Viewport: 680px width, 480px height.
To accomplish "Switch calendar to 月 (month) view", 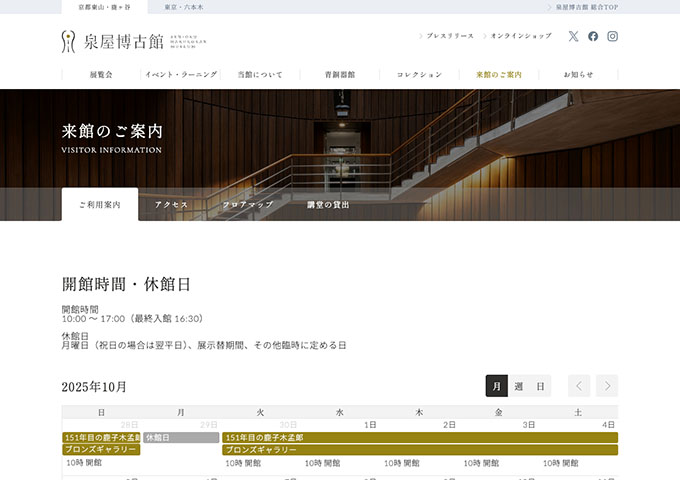I will pos(496,386).
